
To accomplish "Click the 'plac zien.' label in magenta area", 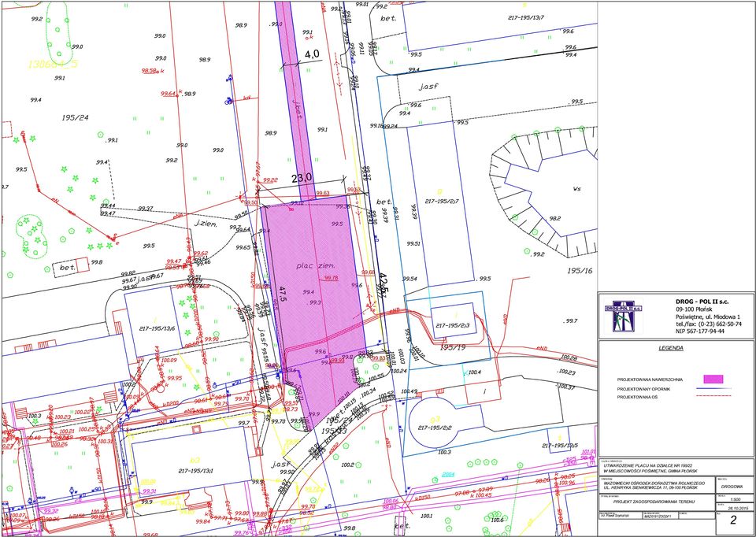I will click(316, 265).
